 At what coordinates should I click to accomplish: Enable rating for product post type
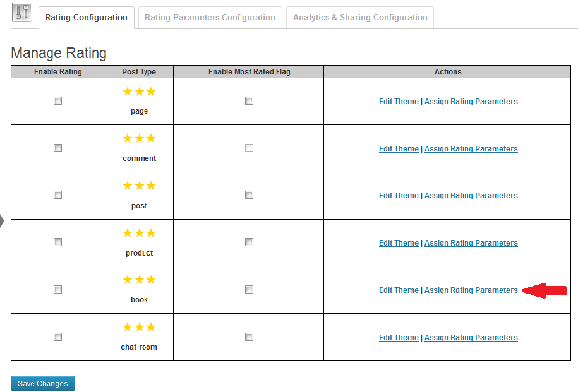tap(58, 242)
